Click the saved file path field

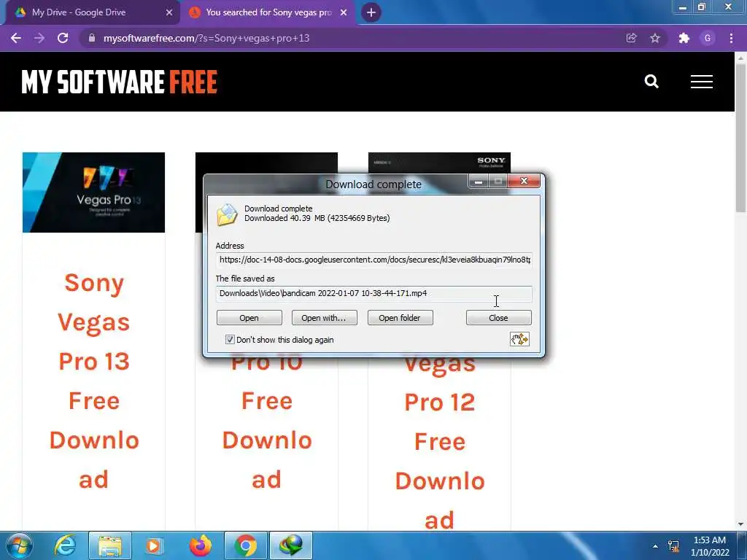(374, 293)
